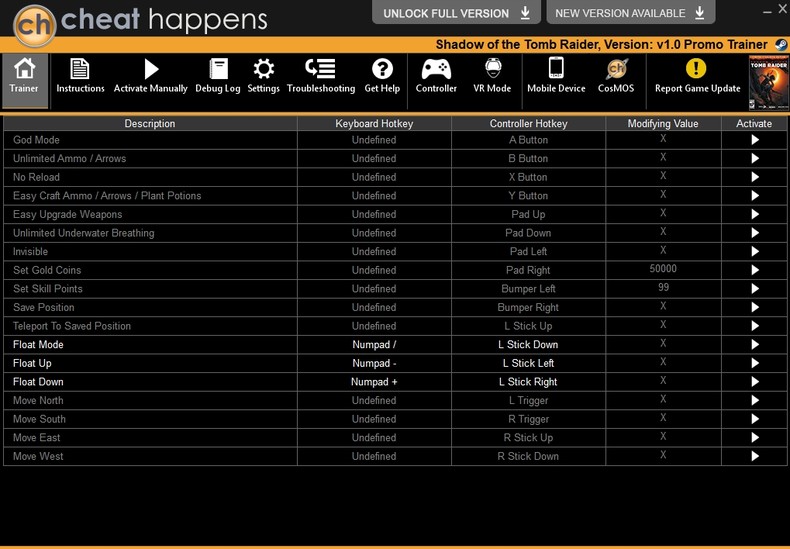Click Move South activate arrow
The height and width of the screenshot is (549, 790).
click(755, 420)
